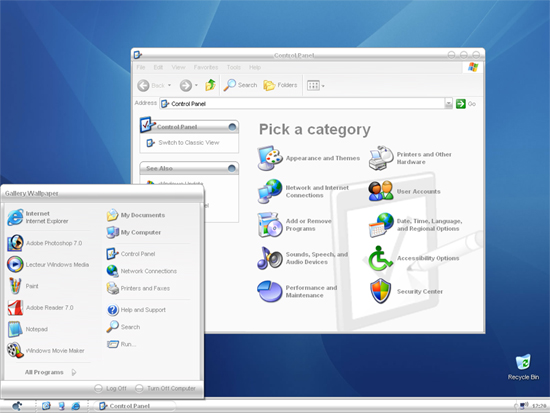Click Internet Explorer quick launch icon

75,406
